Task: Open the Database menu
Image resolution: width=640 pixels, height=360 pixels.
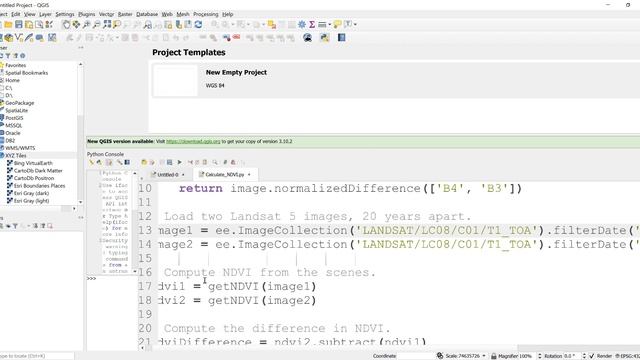Action: tap(147, 14)
